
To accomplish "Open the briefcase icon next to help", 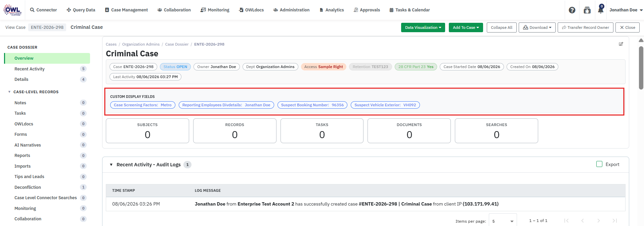I will click(x=587, y=10).
